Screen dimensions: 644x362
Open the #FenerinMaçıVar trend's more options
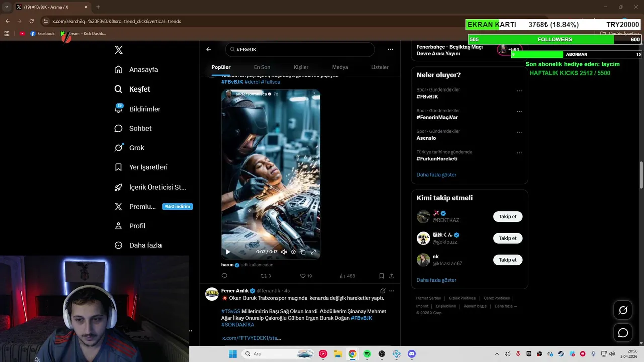pos(519,112)
